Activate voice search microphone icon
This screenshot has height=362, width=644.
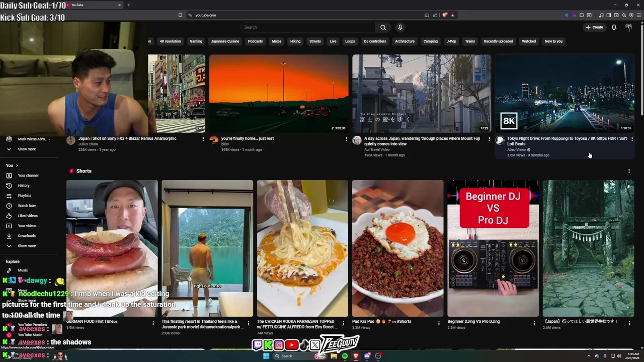[400, 27]
